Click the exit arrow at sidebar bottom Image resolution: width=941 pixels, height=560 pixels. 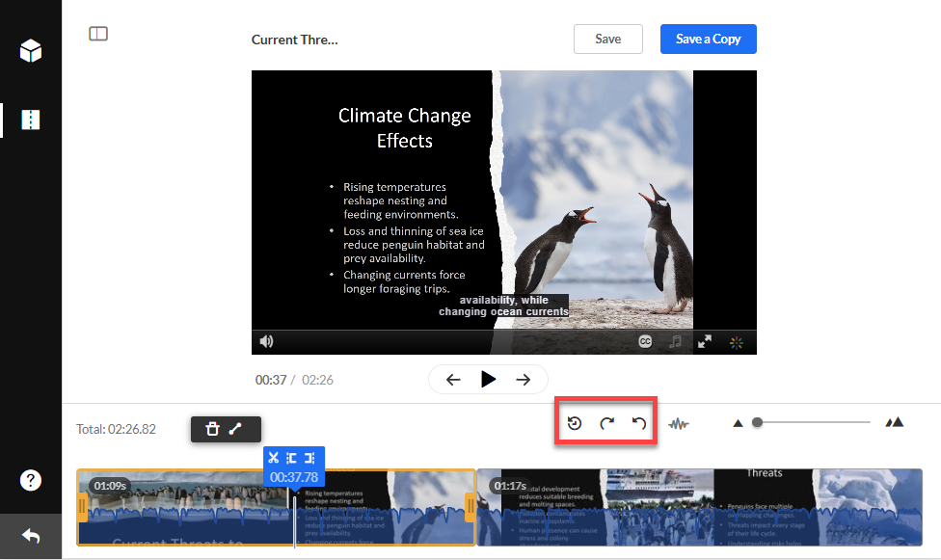click(x=31, y=536)
